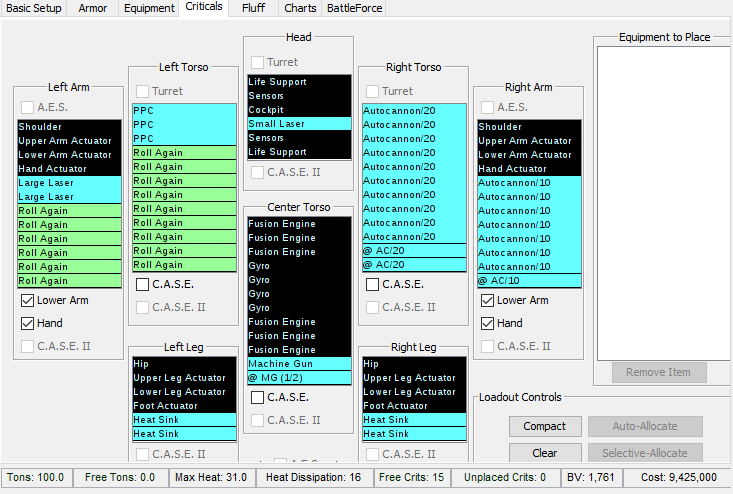
Task: Switch to the Charts tab
Action: click(x=300, y=8)
